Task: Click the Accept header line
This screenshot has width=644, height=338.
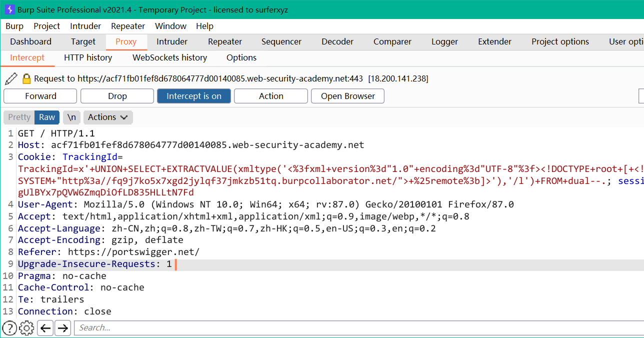Action: tap(243, 216)
